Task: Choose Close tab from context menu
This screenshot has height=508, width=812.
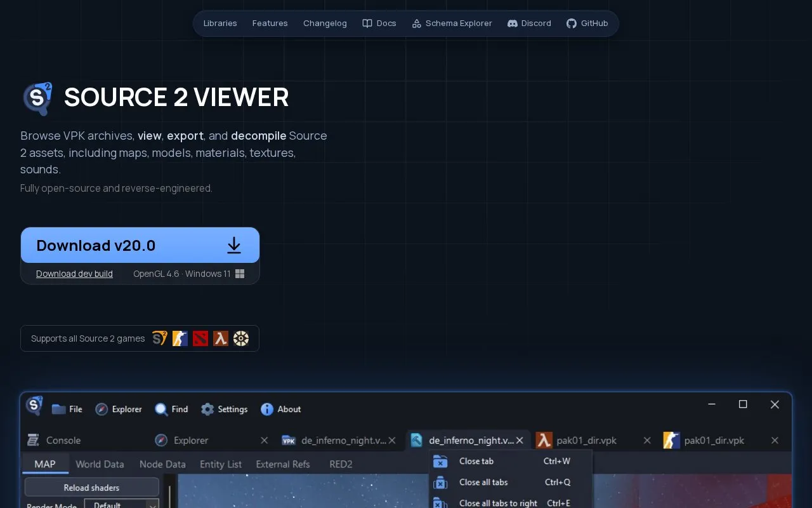Action: 511,461
